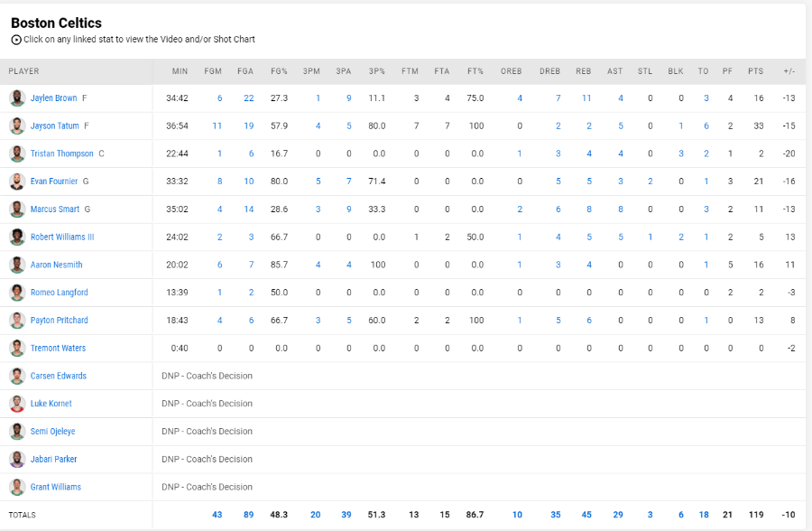The image size is (812, 531).
Task: Click the +/- column header
Action: pos(789,71)
